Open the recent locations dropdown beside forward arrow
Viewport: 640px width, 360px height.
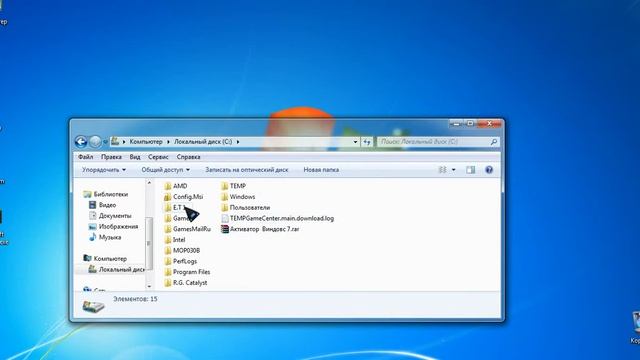[x=105, y=142]
